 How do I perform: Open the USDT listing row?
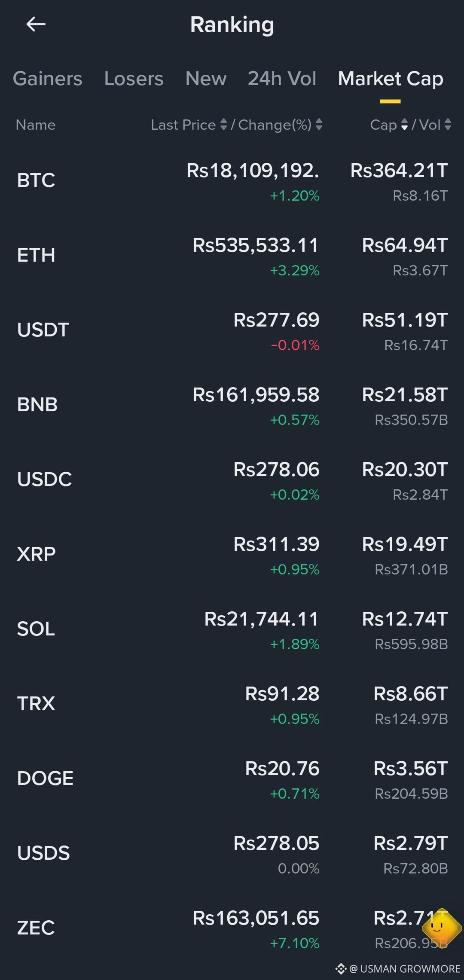click(x=232, y=330)
